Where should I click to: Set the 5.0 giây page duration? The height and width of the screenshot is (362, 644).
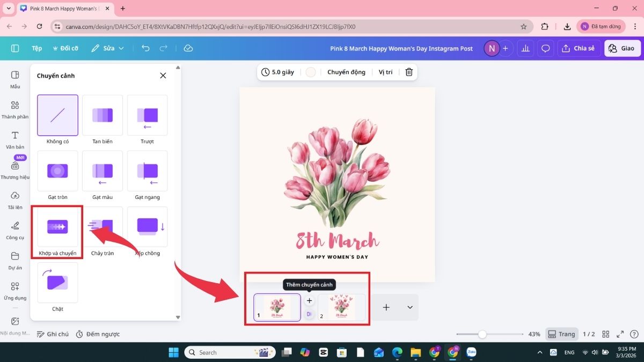(x=277, y=72)
